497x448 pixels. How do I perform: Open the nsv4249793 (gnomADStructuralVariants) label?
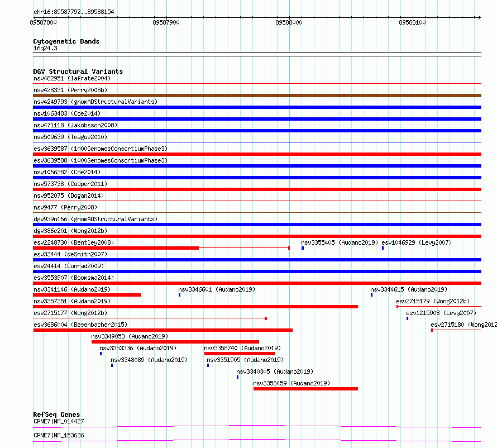[x=95, y=102]
